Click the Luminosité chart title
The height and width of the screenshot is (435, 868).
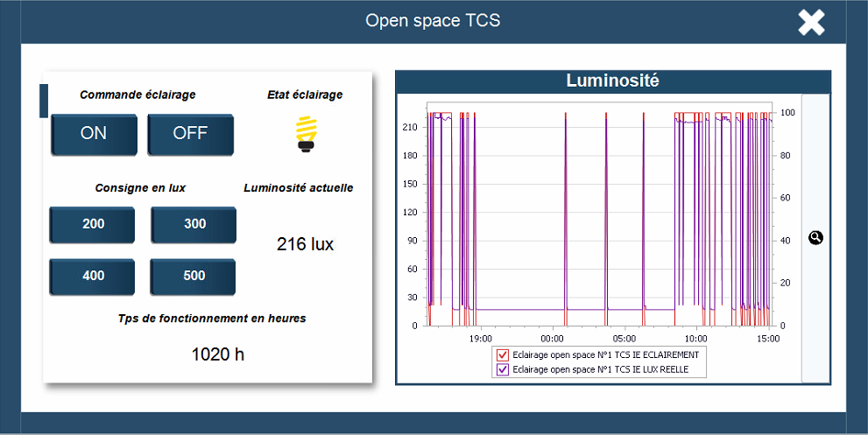612,81
